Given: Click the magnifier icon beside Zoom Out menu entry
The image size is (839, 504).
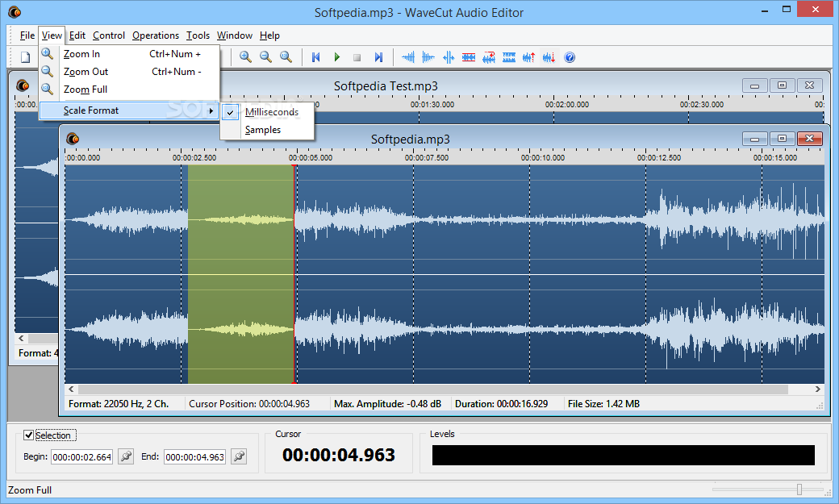Looking at the screenshot, I should pos(48,72).
